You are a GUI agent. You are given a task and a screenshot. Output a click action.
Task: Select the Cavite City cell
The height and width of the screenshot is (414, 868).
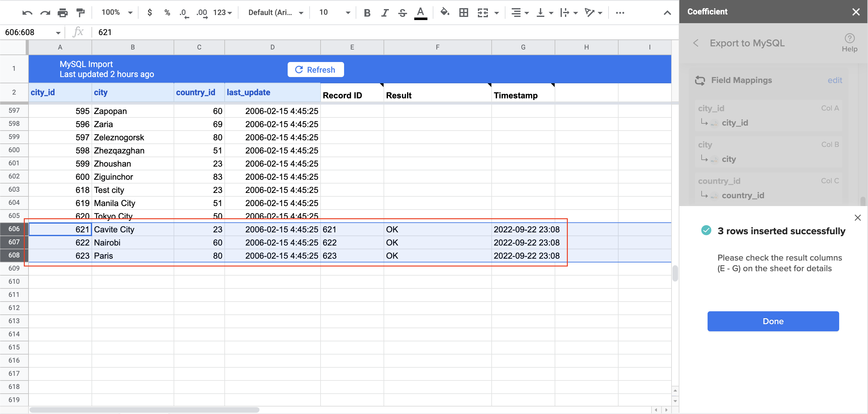(x=133, y=230)
